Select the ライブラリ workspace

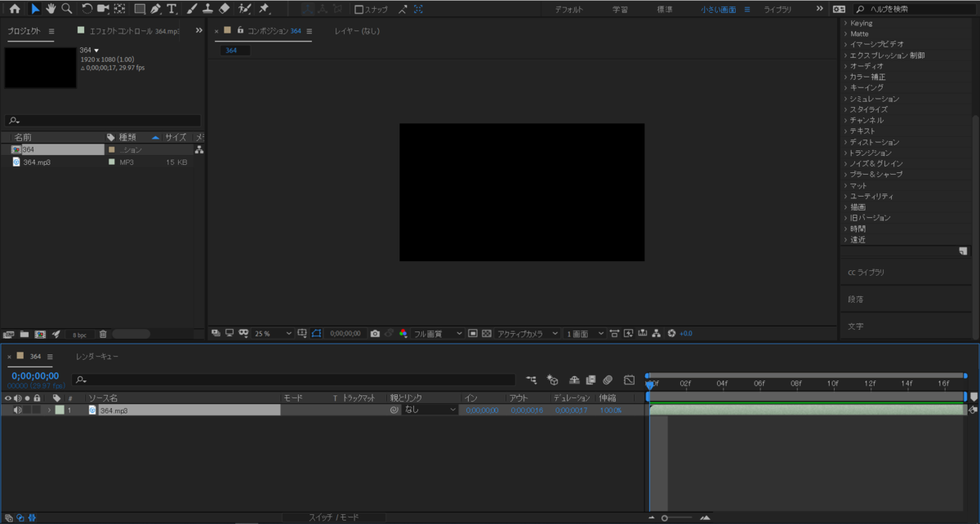[777, 9]
